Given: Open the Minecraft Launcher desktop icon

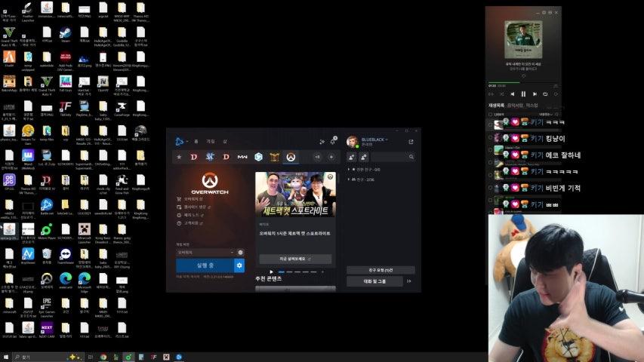Looking at the screenshot, I should 85,232.
